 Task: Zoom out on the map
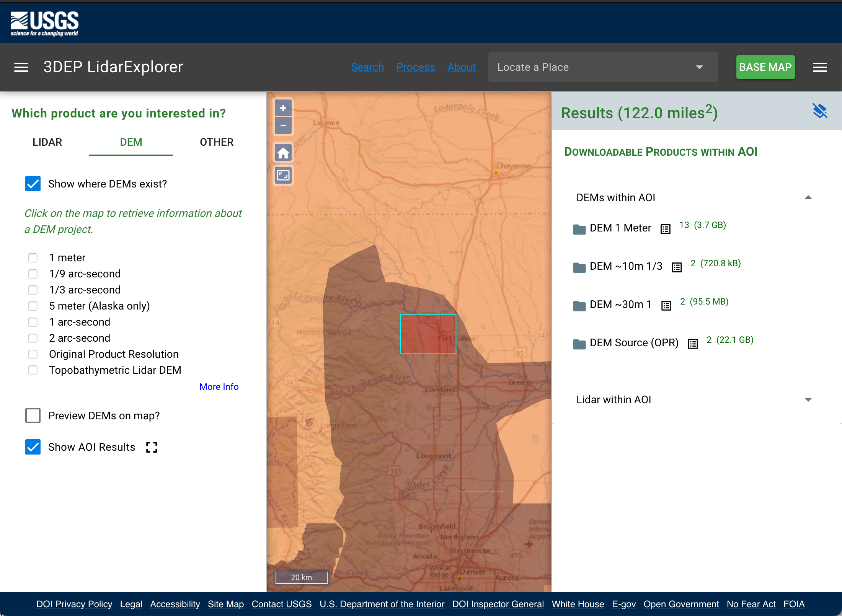(283, 125)
